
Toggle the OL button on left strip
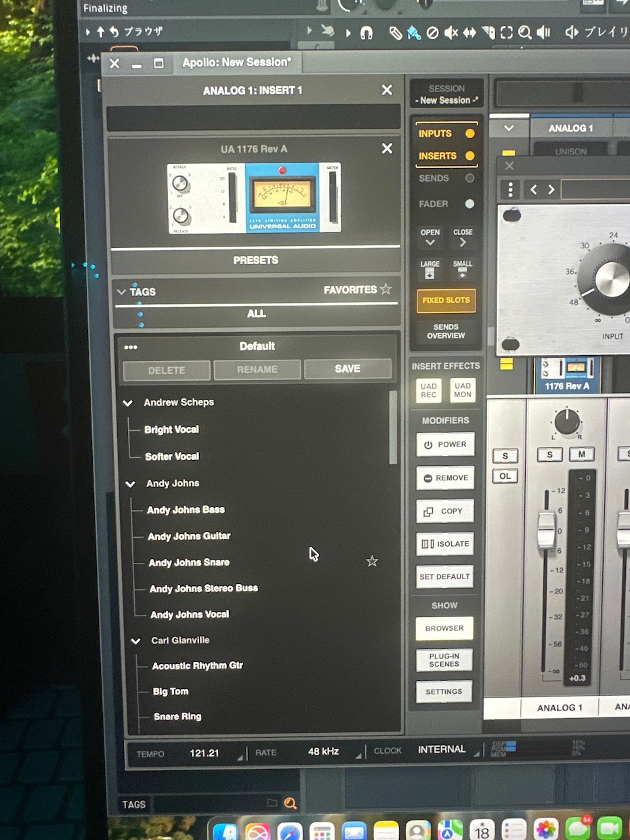[x=505, y=476]
